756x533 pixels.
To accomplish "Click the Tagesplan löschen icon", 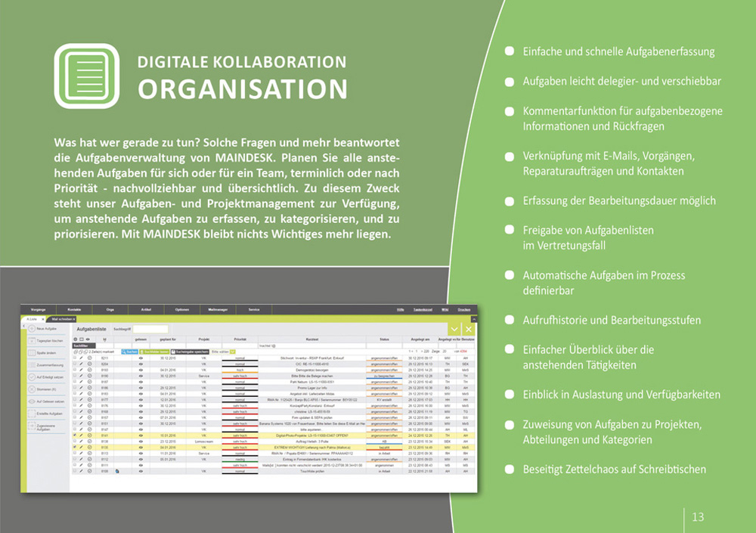I will pyautogui.click(x=32, y=340).
